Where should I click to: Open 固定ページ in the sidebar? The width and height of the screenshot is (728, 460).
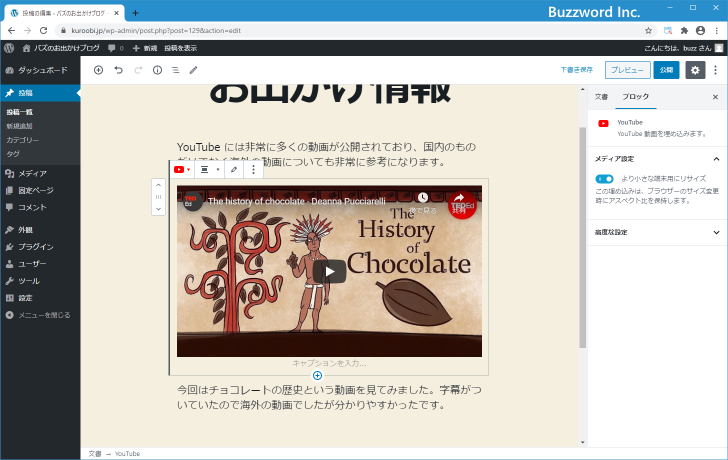click(40, 190)
